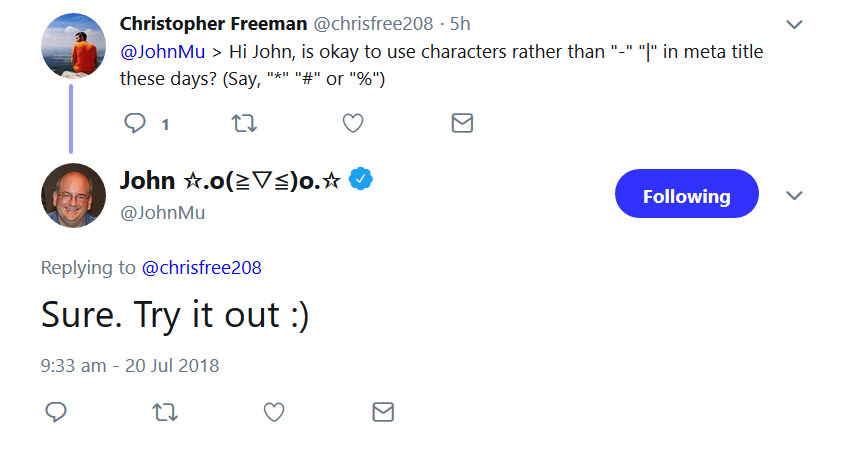Screen dimensions: 848x457
Task: Like John's "Sure. Try it out" reply
Action: pos(274,412)
